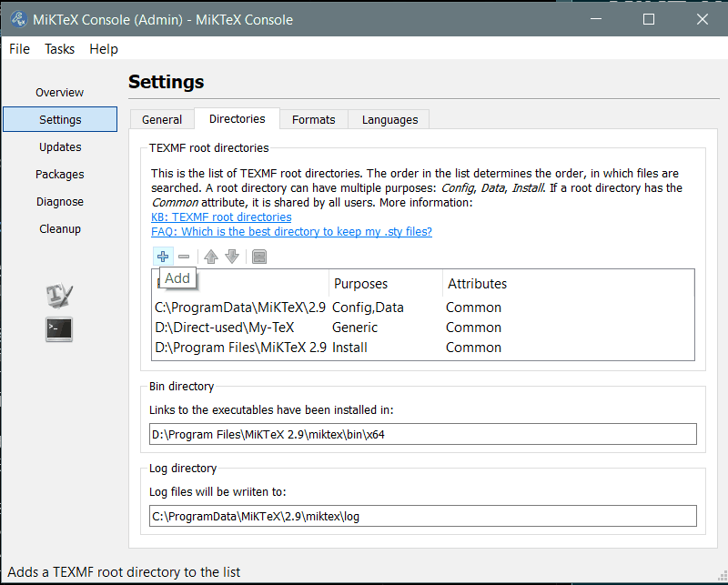Open the terminal command prompt icon
Viewport: 728px width, 585px height.
point(59,328)
